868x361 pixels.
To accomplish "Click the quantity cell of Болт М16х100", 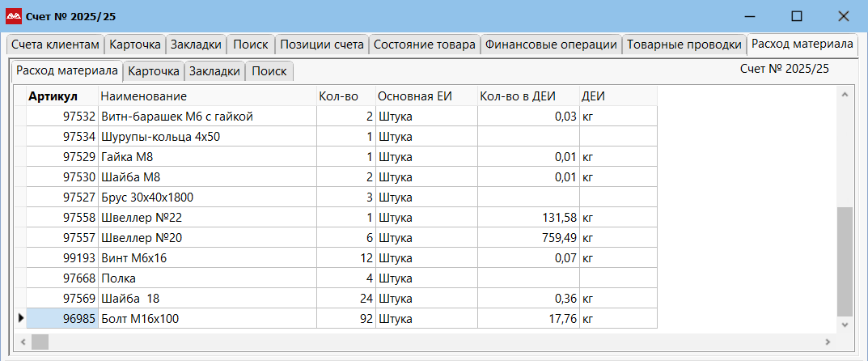I will 345,319.
